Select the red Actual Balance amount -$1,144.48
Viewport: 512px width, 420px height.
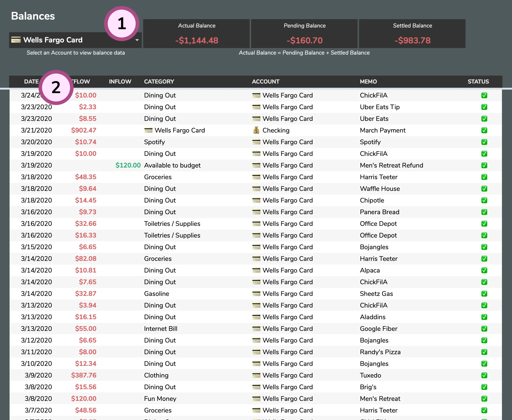pos(197,40)
